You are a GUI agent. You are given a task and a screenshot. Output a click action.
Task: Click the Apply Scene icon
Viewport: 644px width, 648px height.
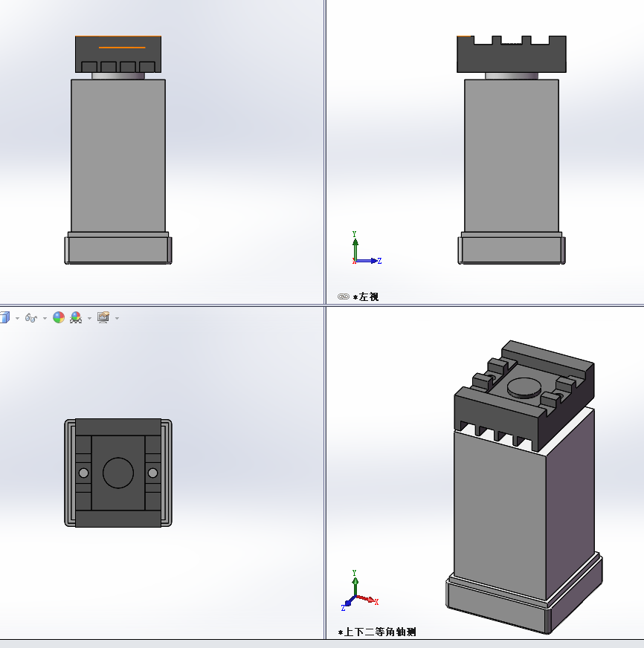point(76,317)
